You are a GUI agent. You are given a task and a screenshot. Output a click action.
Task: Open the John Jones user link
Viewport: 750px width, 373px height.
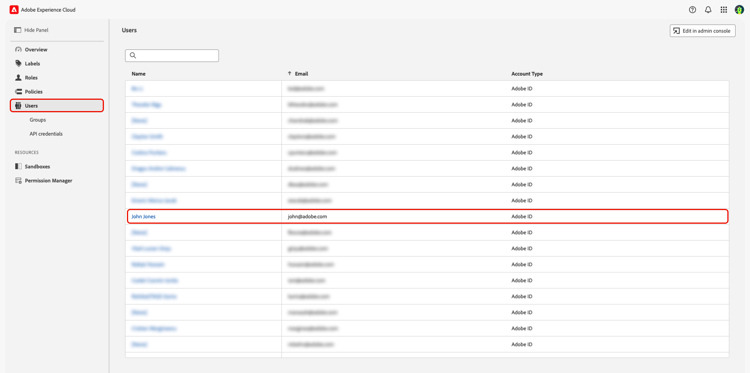click(143, 217)
